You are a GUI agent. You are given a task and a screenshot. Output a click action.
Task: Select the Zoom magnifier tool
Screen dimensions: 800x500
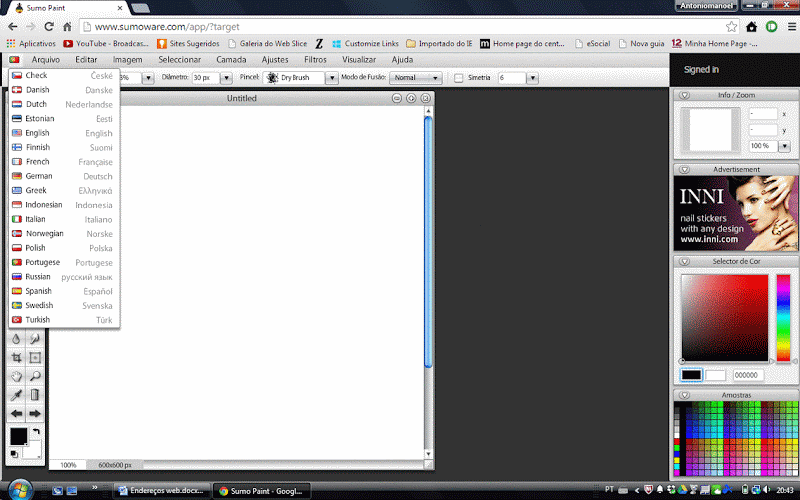click(x=35, y=377)
